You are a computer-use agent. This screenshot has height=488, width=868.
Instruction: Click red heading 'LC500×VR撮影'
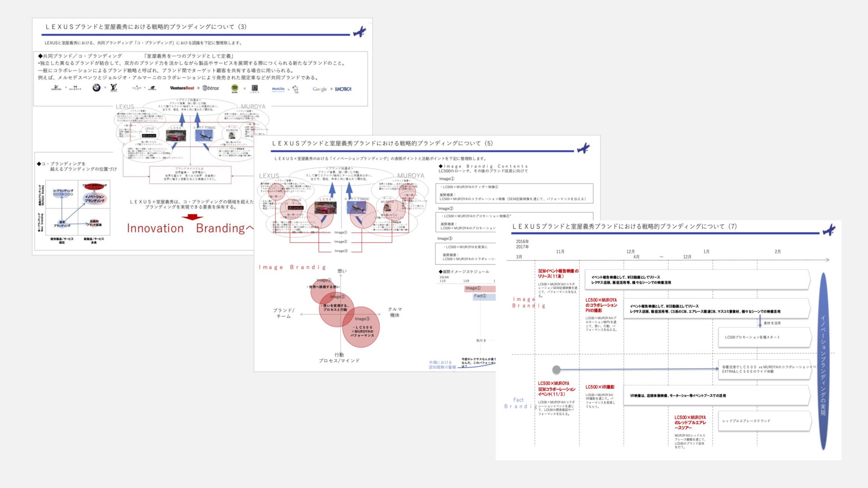click(600, 387)
